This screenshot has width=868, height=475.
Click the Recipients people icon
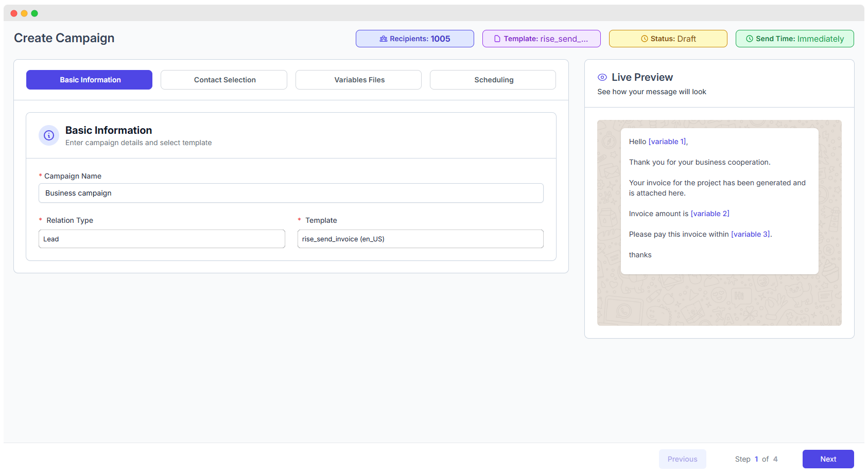pyautogui.click(x=383, y=39)
